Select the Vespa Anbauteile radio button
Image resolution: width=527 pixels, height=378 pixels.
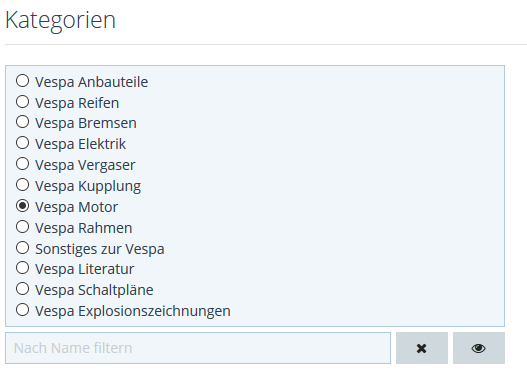tap(23, 81)
